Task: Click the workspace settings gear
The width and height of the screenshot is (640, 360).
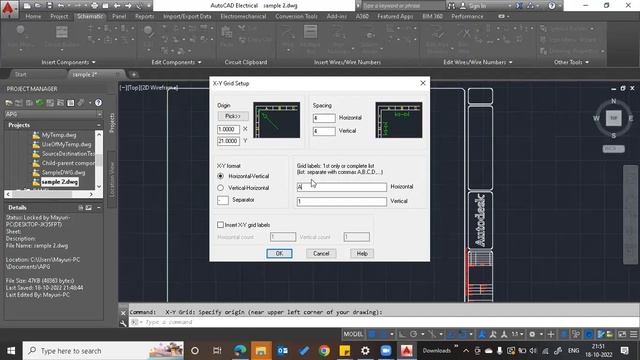Action: pos(532,334)
